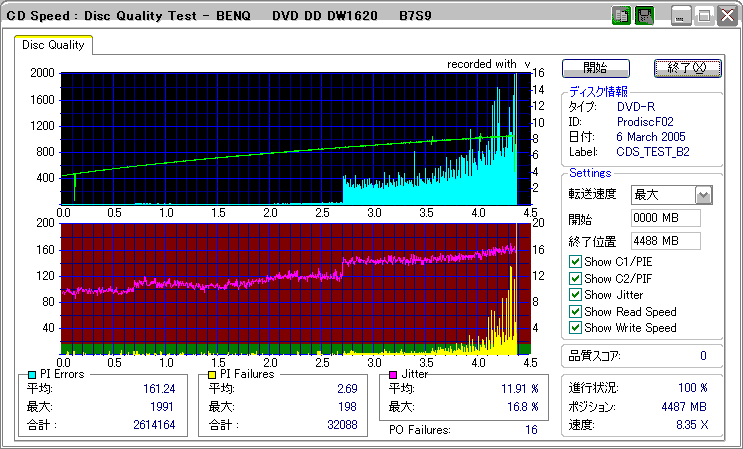Viewport: 743px width, 449px height.
Task: Open the 転送速度 speed dropdown
Action: coord(704,195)
